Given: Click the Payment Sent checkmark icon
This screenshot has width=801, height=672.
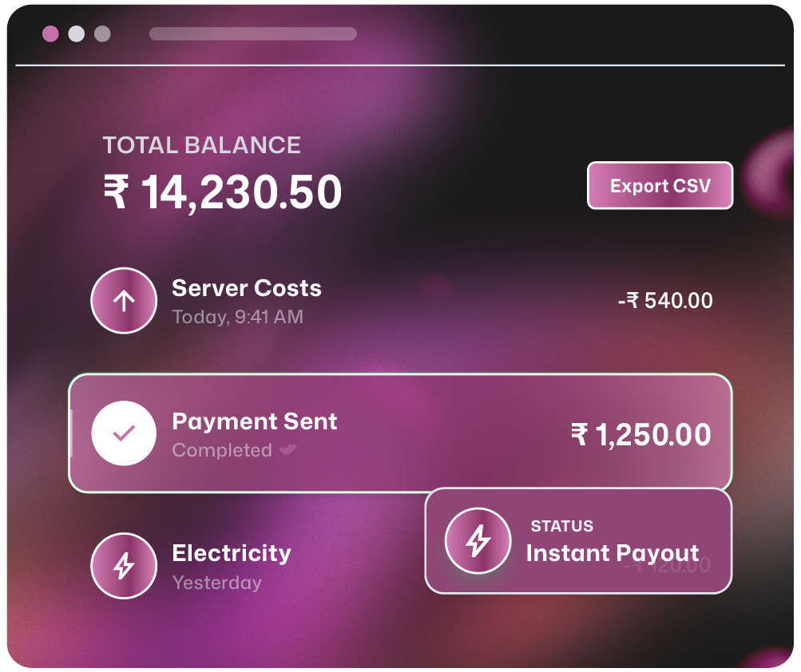Looking at the screenshot, I should [124, 433].
